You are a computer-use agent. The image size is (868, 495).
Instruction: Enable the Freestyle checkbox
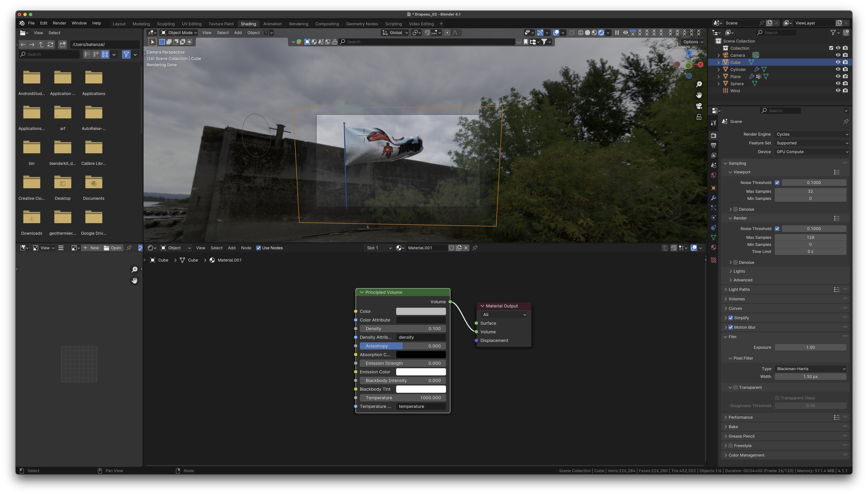coord(731,446)
